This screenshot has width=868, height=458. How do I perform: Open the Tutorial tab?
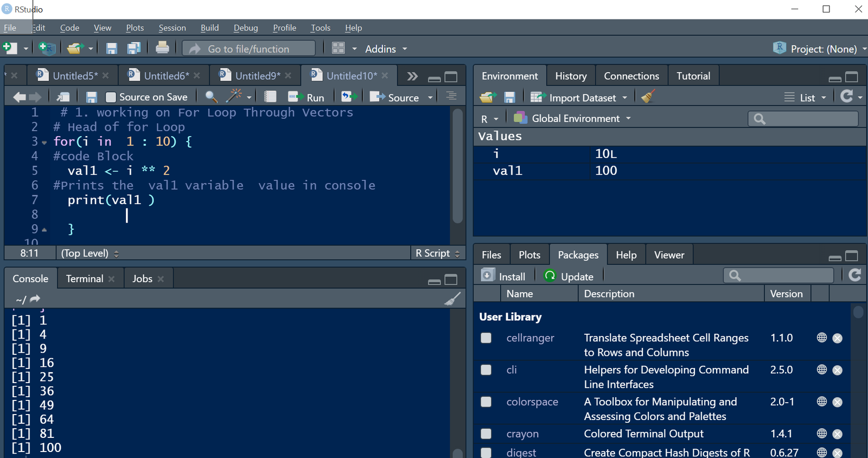693,76
